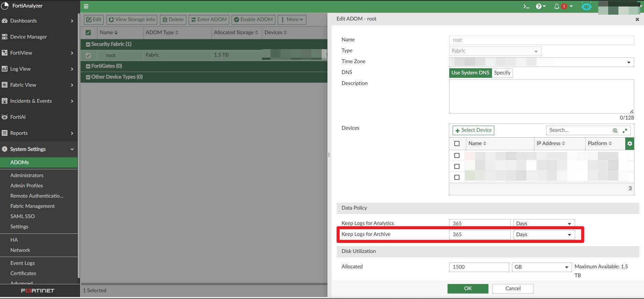The image size is (644, 299).
Task: Open the Allocated disk unit dropdown
Action: click(x=542, y=267)
